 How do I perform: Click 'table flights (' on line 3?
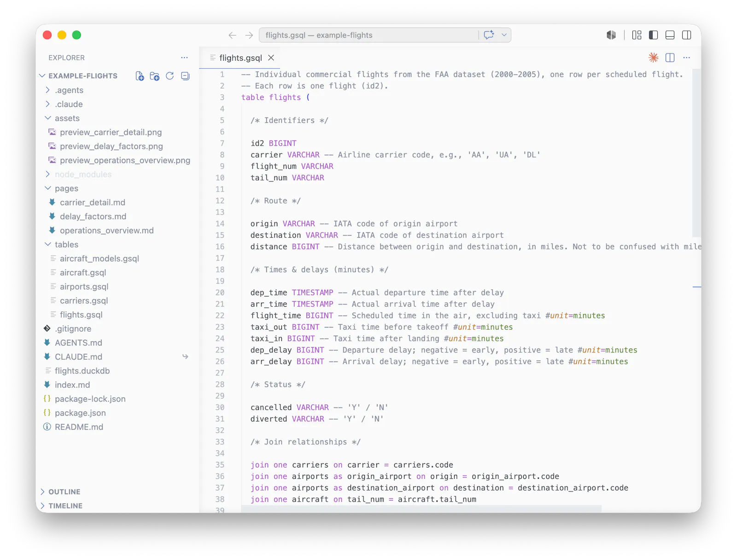(275, 97)
